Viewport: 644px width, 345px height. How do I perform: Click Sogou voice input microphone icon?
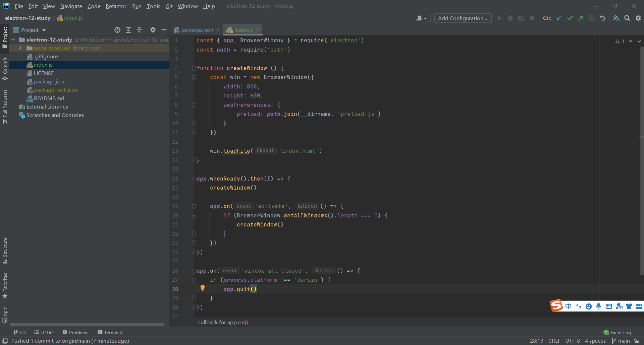coord(599,306)
